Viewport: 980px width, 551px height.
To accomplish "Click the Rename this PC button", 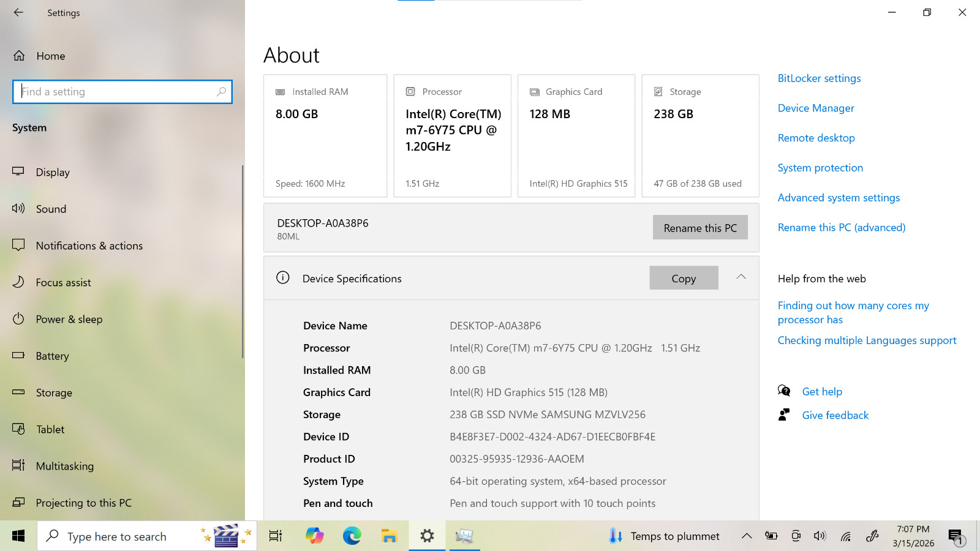I will point(700,228).
